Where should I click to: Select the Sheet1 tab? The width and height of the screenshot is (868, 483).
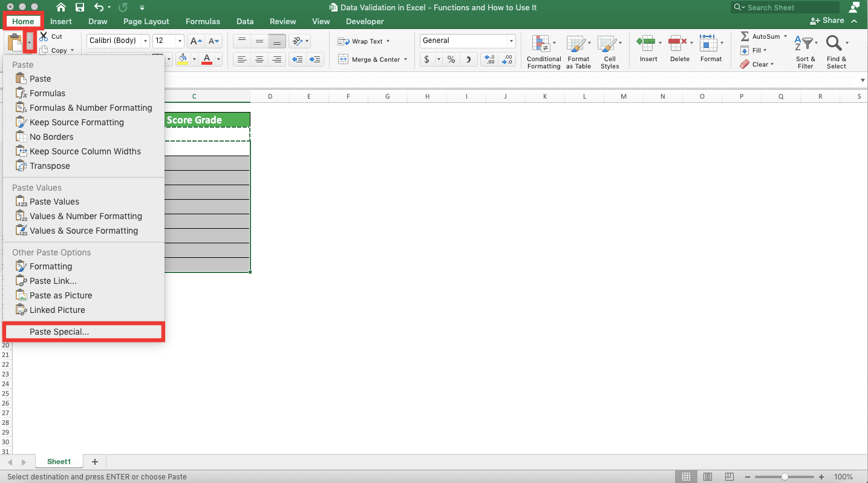pos(59,461)
